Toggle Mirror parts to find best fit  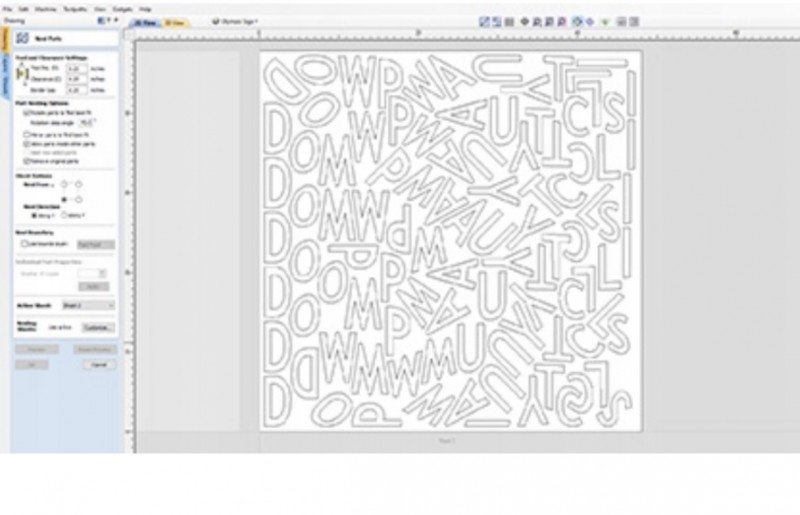click(x=25, y=133)
